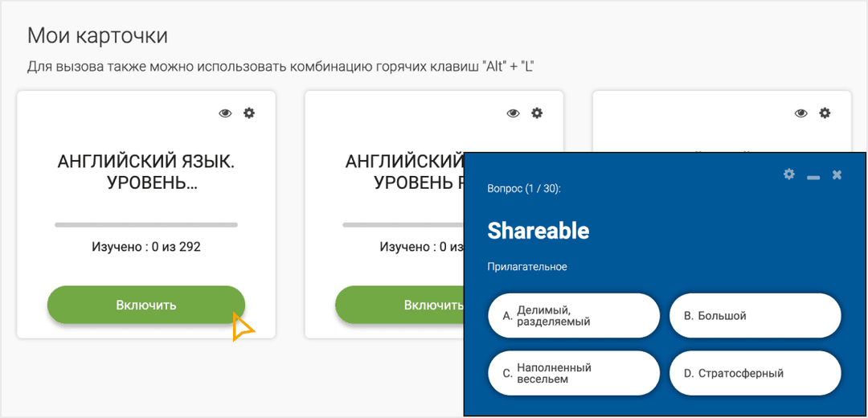
Task: Open quiz popup settings gear
Action: click(789, 174)
